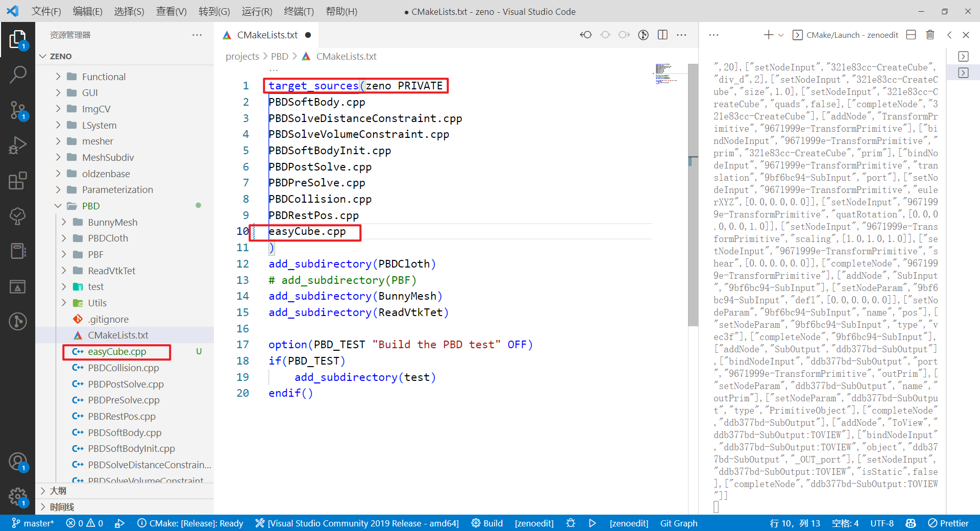Screen dimensions: 980x531
Task: Click Prettier in status bar
Action: [948, 523]
